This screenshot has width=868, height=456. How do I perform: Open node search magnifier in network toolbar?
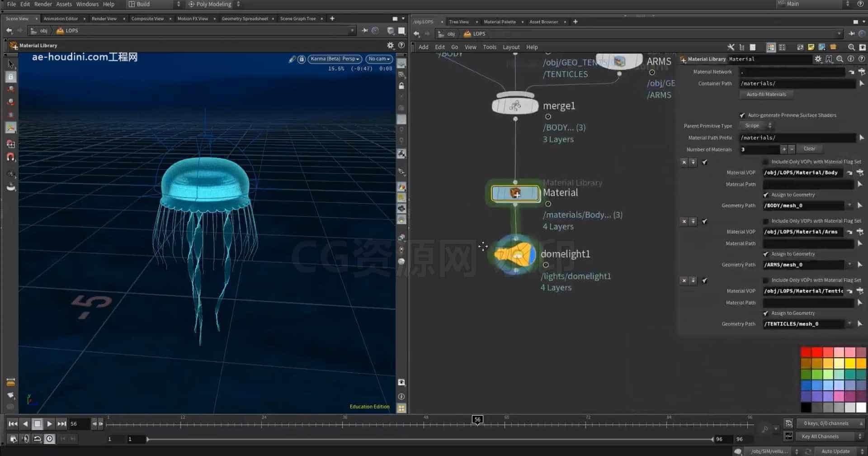[851, 47]
